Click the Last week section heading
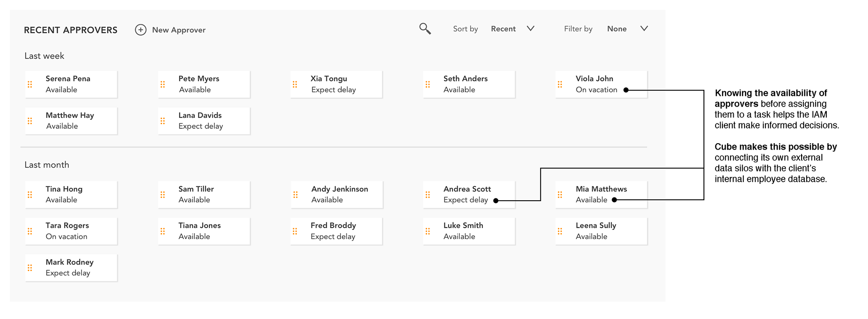The width and height of the screenshot is (868, 319). pos(44,56)
